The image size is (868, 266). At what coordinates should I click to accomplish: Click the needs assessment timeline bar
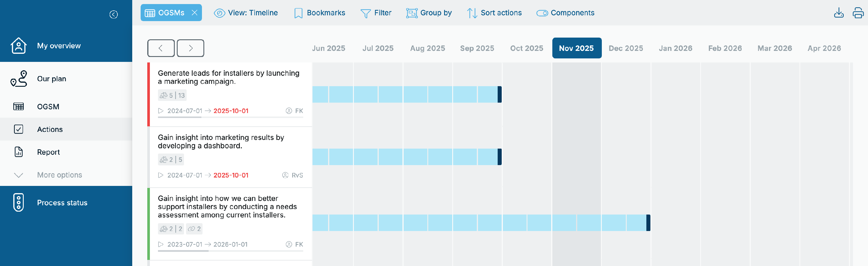coord(481,223)
